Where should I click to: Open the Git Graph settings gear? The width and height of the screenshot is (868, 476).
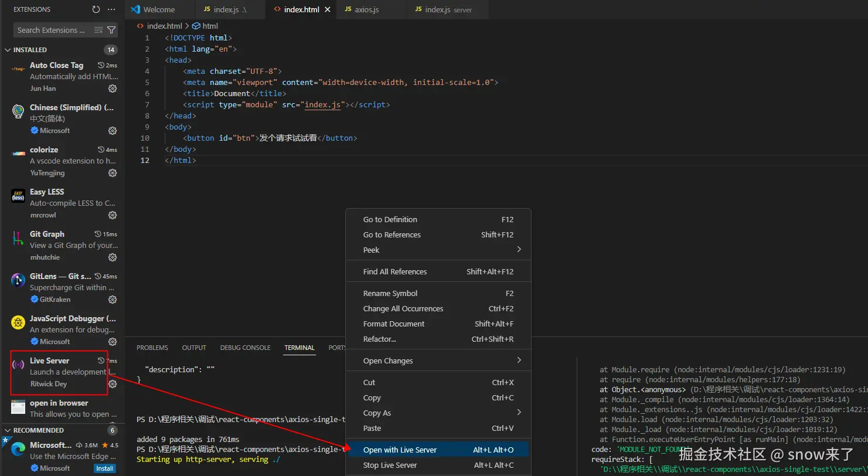point(113,257)
